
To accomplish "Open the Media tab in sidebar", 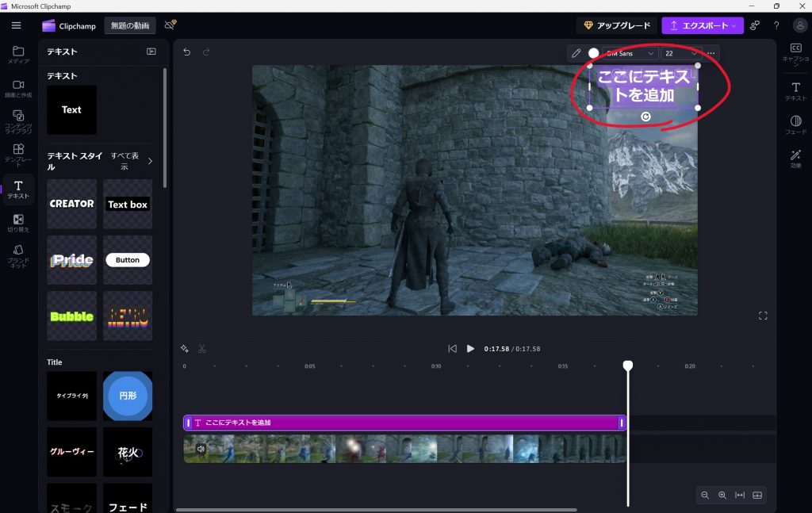I will (x=18, y=55).
